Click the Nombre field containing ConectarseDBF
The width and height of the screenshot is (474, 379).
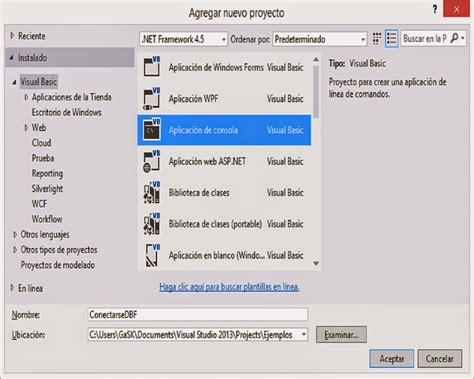coord(198,314)
